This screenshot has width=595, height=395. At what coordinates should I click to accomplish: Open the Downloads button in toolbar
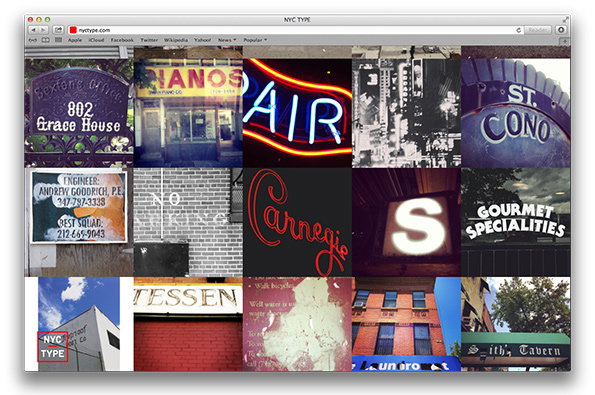click(561, 30)
